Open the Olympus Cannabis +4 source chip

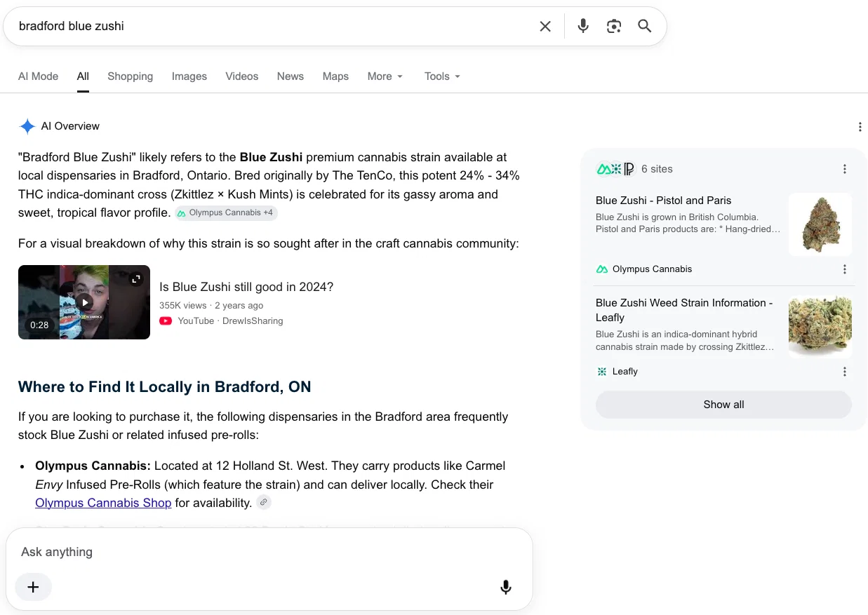pyautogui.click(x=226, y=212)
